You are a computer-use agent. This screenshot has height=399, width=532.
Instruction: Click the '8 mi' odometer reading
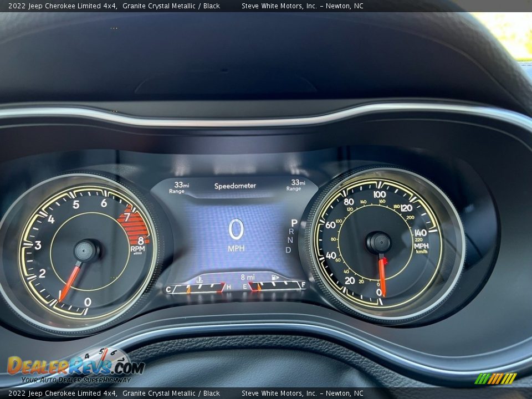(248, 278)
